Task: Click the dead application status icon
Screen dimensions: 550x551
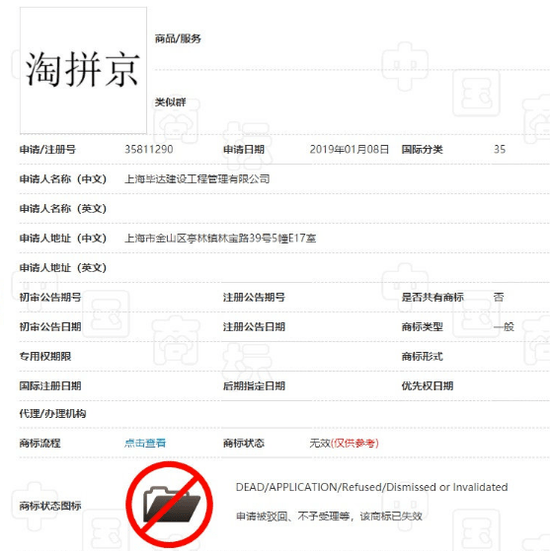Action: pyautogui.click(x=169, y=504)
